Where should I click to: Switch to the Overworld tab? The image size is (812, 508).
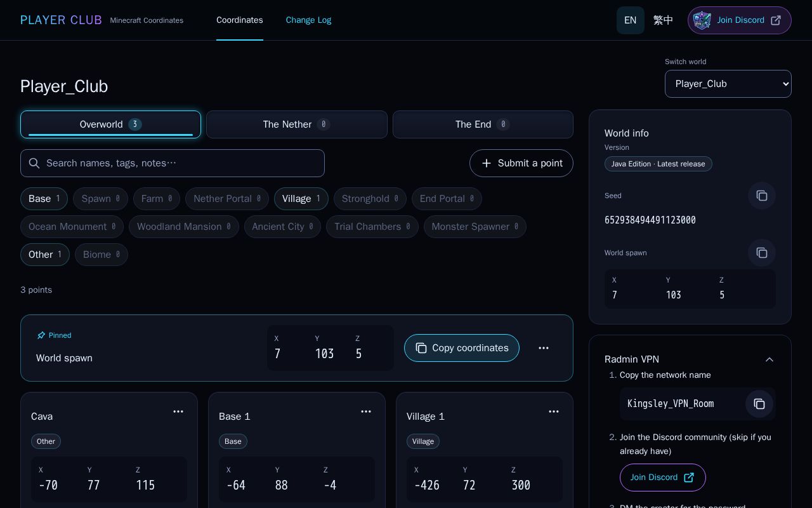coord(110,124)
